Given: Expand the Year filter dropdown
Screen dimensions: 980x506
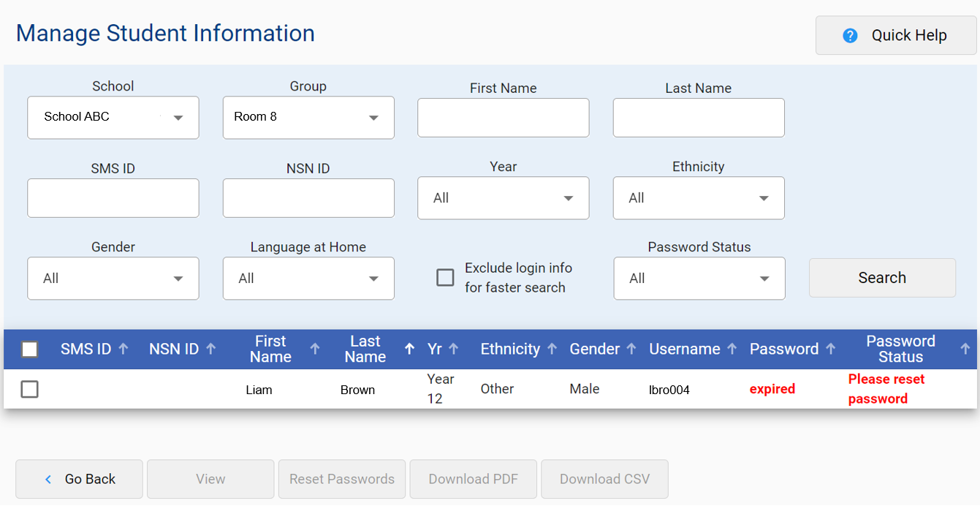Looking at the screenshot, I should coord(503,197).
